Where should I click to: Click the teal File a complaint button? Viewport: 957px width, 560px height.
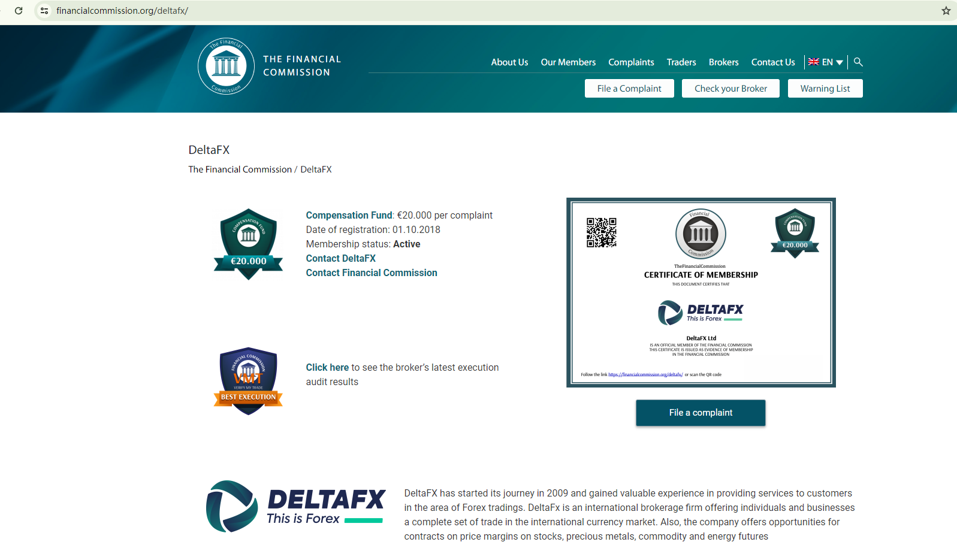[x=701, y=413]
